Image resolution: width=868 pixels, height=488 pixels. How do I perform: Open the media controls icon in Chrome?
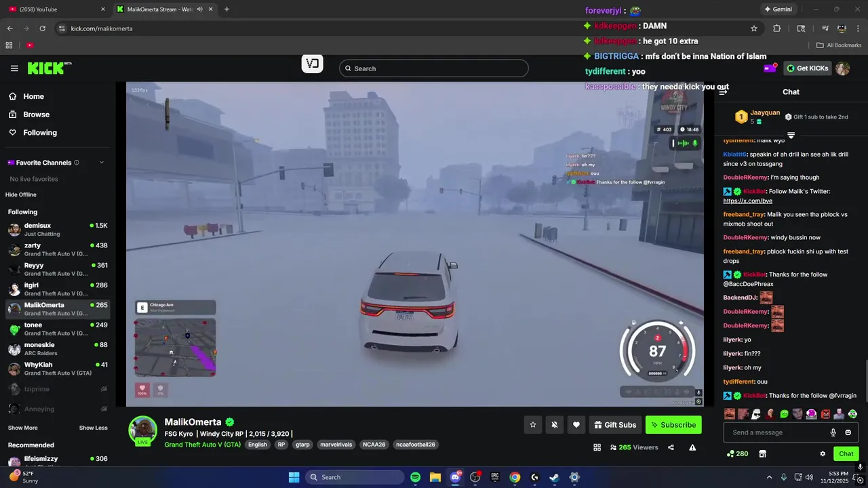825,28
